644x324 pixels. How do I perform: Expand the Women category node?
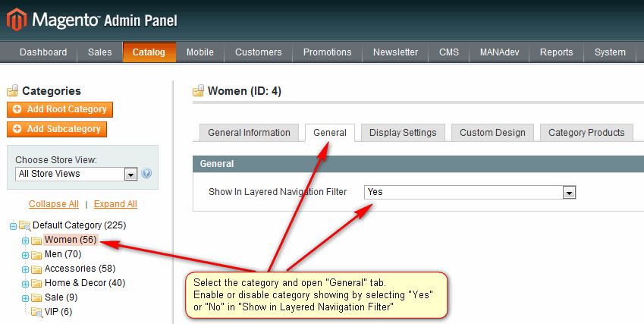[25, 241]
